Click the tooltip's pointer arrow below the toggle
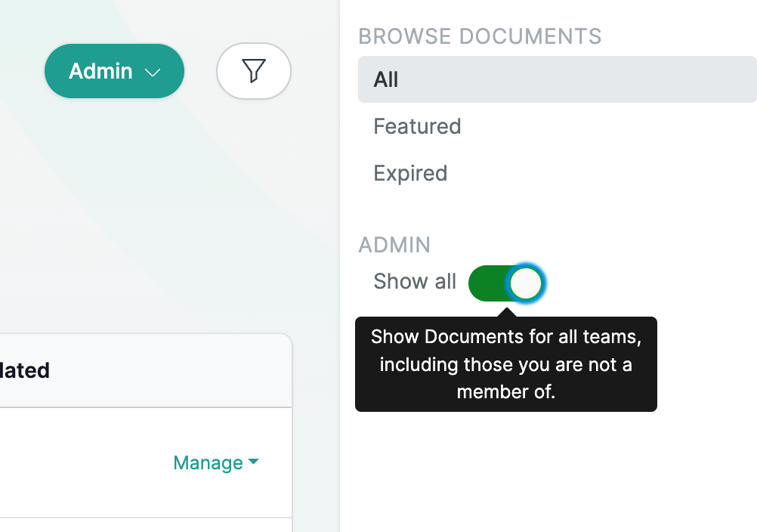 (506, 311)
